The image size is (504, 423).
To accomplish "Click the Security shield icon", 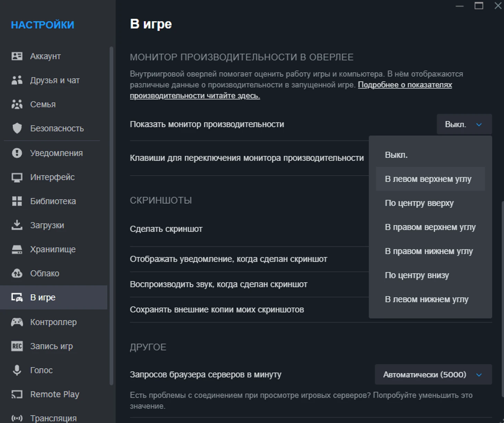I will coord(17,128).
